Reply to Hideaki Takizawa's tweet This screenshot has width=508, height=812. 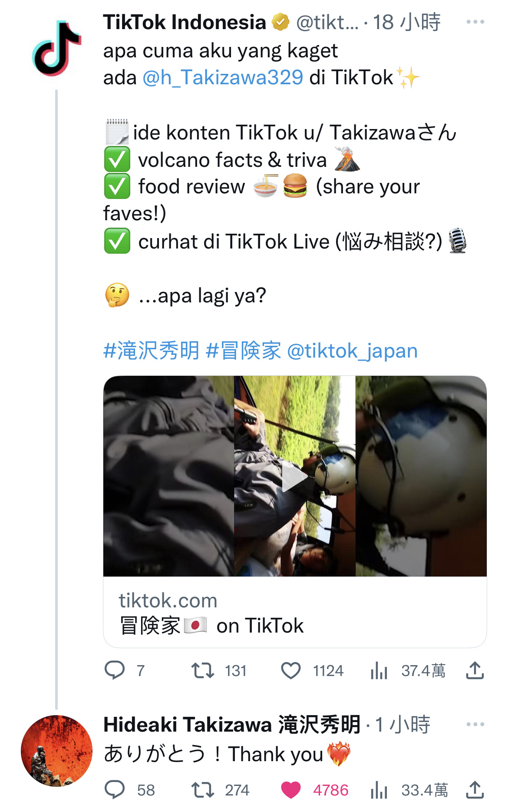tap(115, 790)
